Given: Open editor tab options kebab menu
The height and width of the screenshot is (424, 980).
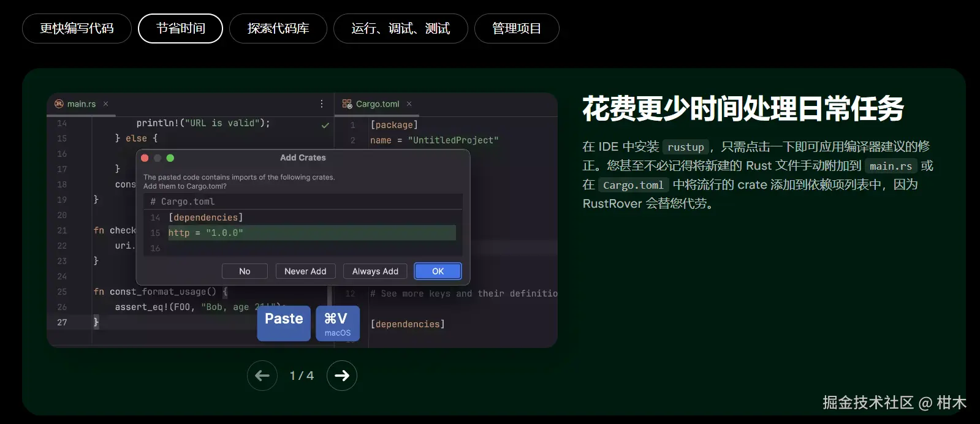Looking at the screenshot, I should 322,104.
